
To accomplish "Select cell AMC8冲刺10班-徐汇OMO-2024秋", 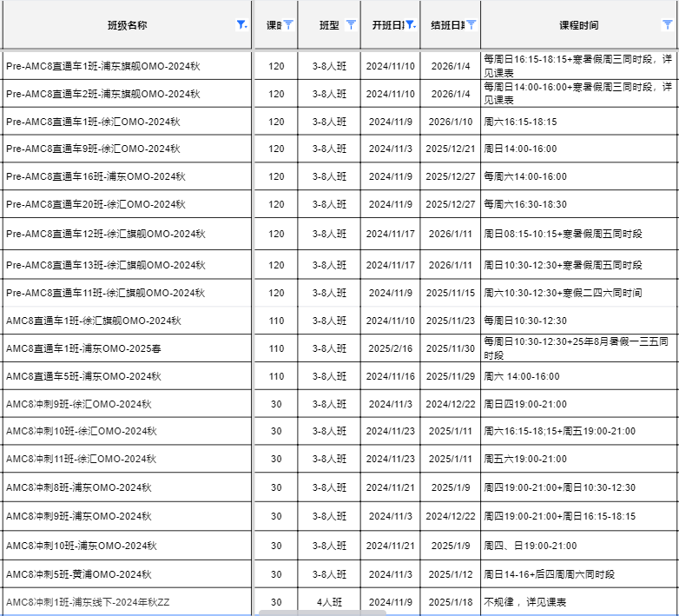I will click(127, 431).
